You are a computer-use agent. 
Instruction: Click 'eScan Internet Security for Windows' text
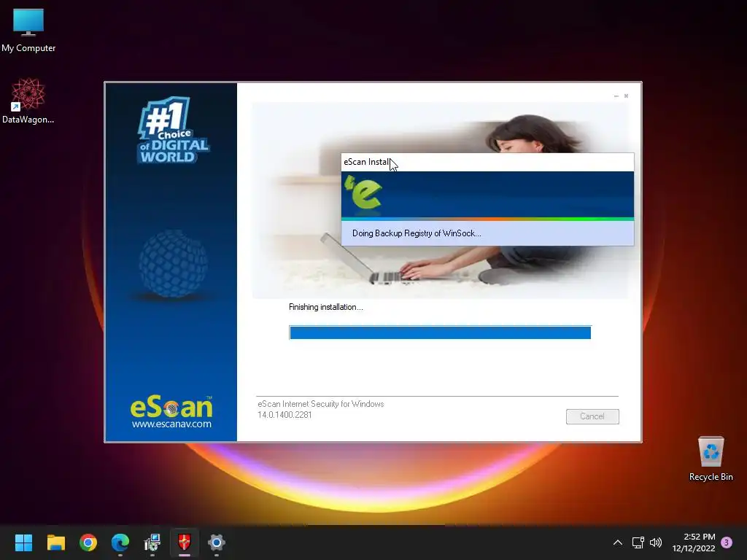[x=321, y=404]
